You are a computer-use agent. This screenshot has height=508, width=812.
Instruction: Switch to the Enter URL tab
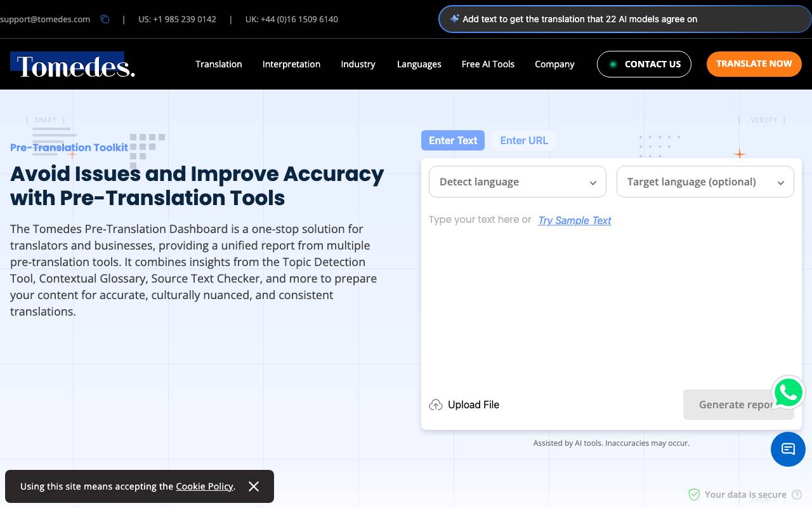click(x=524, y=140)
